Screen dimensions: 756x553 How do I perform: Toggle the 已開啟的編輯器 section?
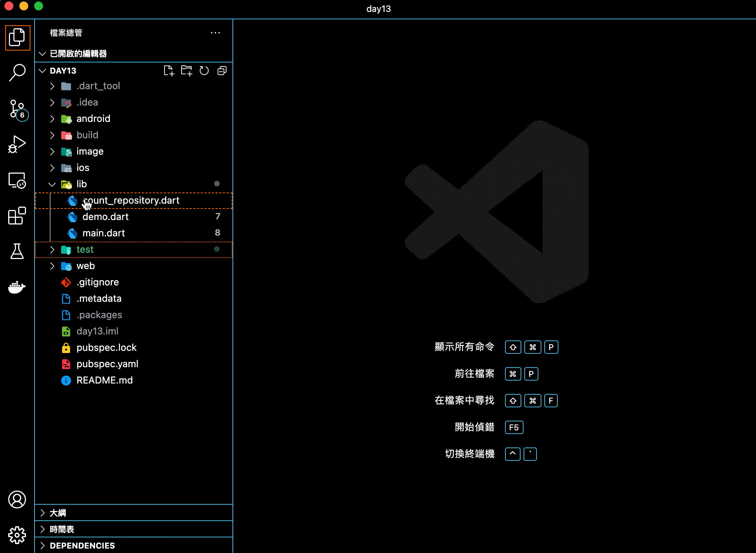[x=78, y=54]
